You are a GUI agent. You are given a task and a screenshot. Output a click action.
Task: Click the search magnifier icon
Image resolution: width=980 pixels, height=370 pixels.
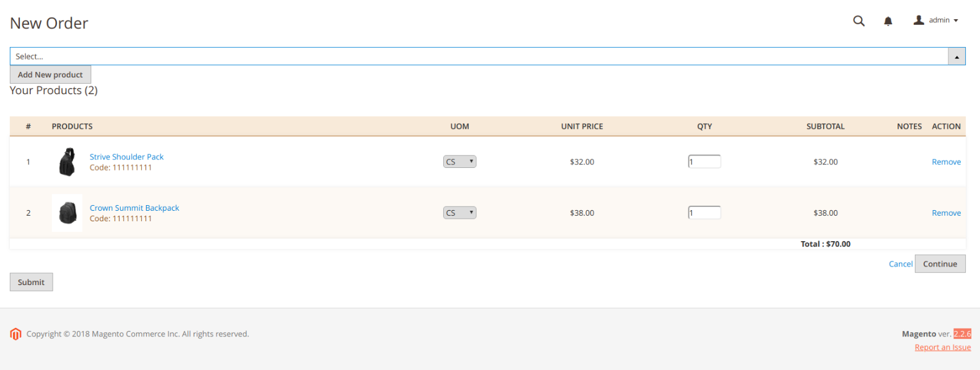859,21
